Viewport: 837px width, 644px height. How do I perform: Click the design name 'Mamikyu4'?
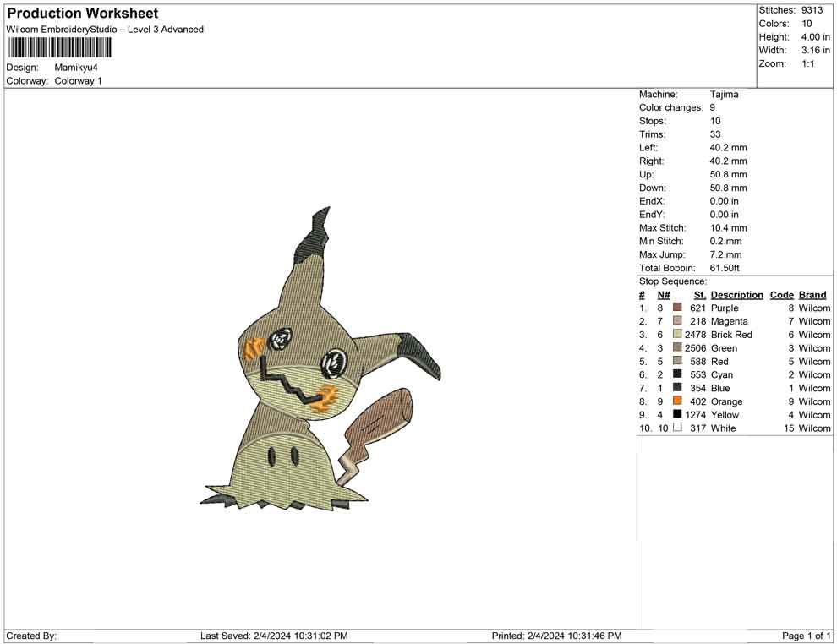tap(76, 68)
